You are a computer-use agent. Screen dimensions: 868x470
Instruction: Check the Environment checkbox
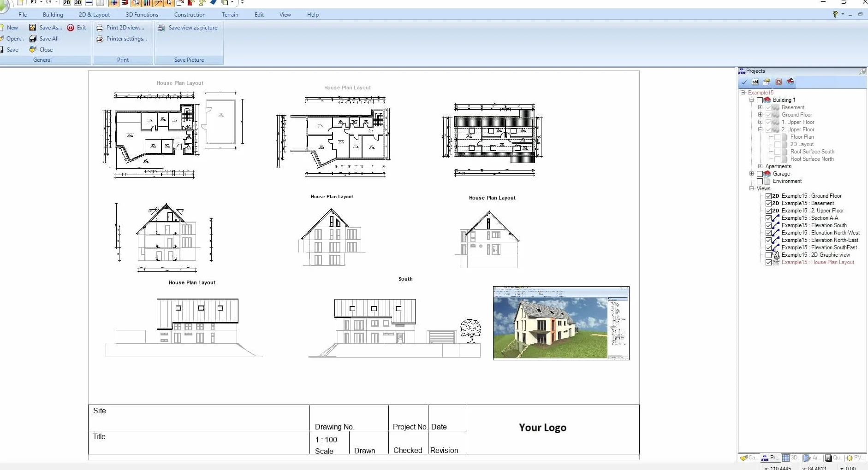click(760, 181)
